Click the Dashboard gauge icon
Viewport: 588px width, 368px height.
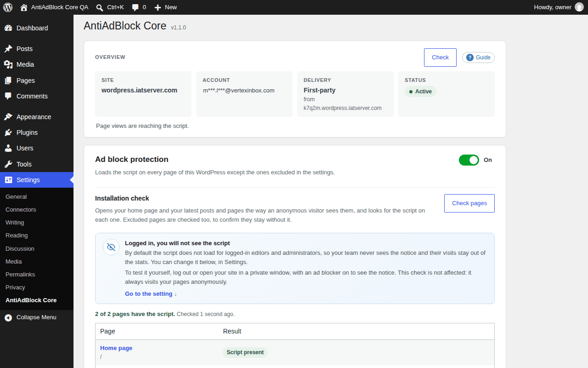click(x=8, y=28)
